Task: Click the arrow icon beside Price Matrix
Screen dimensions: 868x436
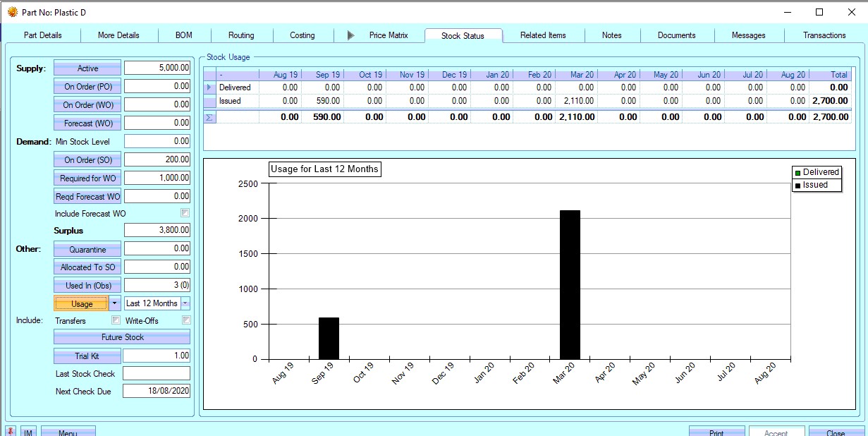Action: (x=351, y=35)
